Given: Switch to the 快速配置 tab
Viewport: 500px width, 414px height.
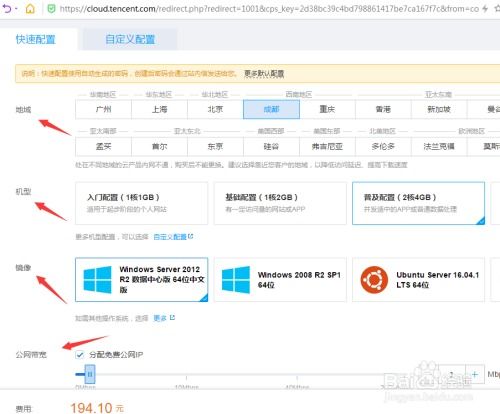Looking at the screenshot, I should click(36, 39).
